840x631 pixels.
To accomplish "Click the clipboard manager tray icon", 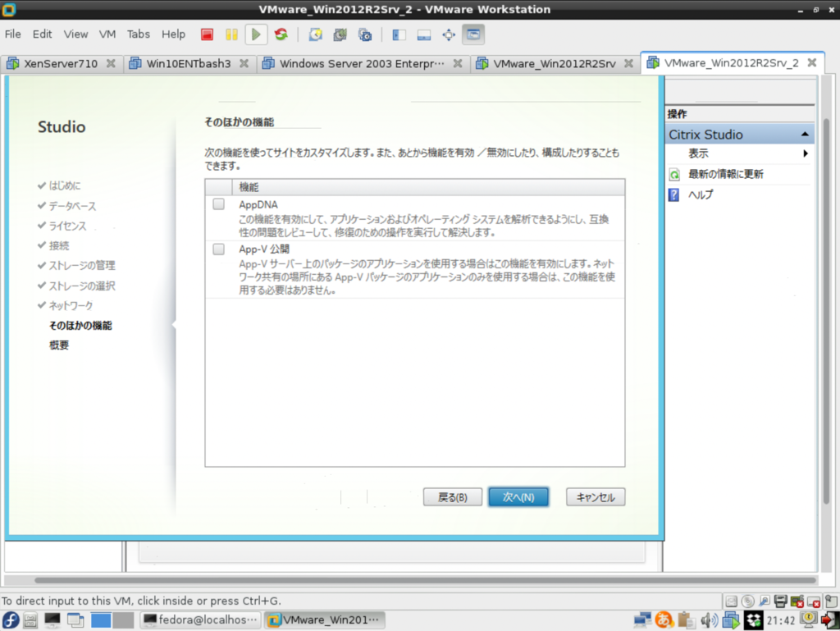I will [686, 620].
